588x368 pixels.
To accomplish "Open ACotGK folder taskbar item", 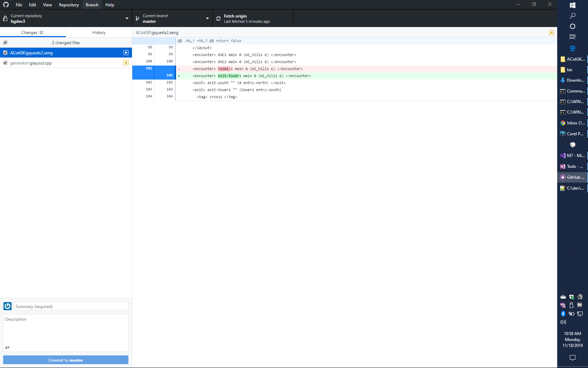I will coord(573,59).
